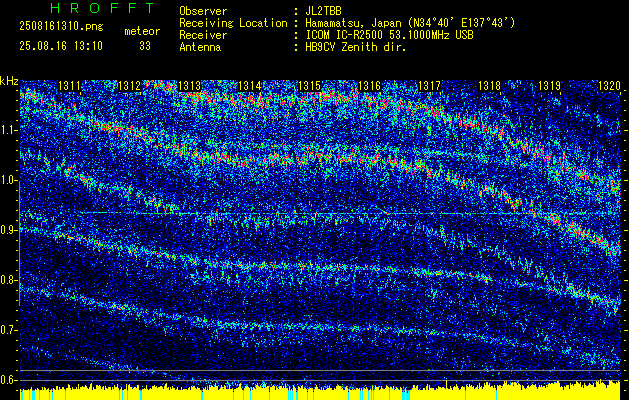Screen dimensions: 629x400
Task: Select the HB9CV Zenith dir. text
Action: pos(356,47)
